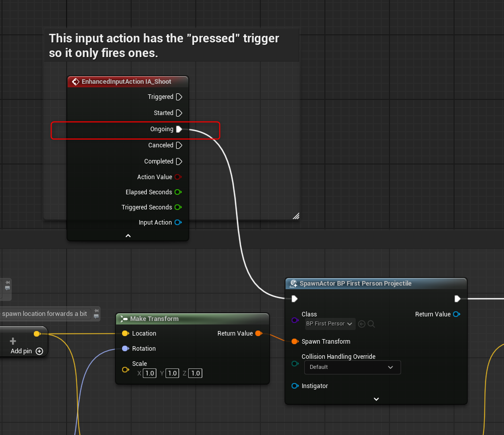Click the SpawnActor execution output pin
The width and height of the screenshot is (504, 435).
tap(458, 299)
